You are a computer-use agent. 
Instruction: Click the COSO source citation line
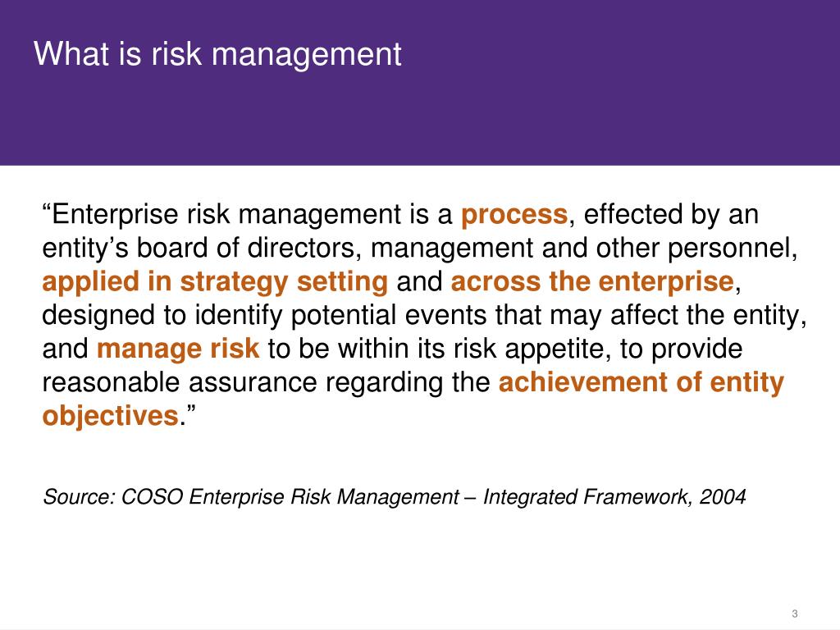[x=395, y=496]
